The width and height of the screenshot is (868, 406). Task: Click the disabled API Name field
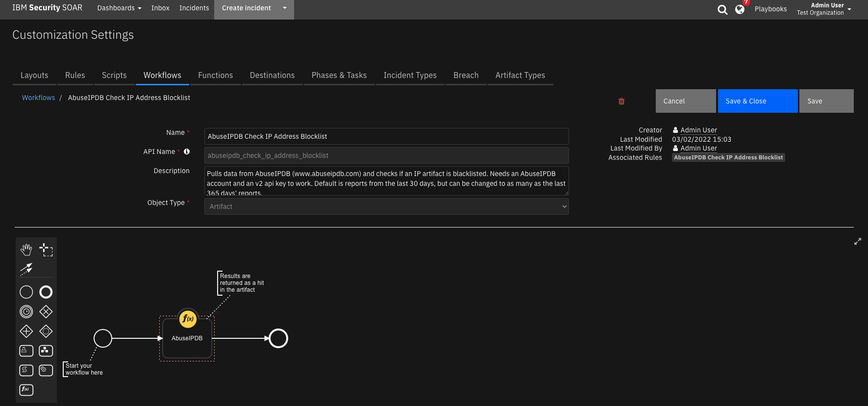point(387,155)
